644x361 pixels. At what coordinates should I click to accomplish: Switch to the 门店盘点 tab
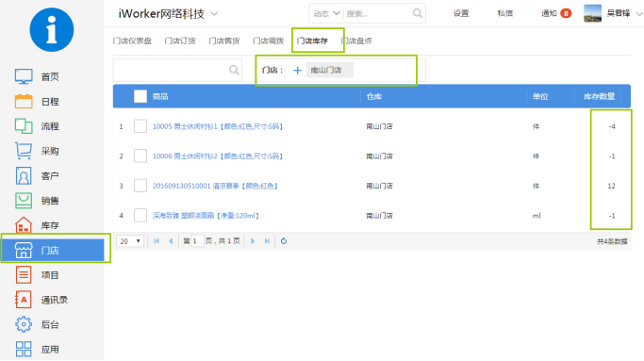point(356,41)
